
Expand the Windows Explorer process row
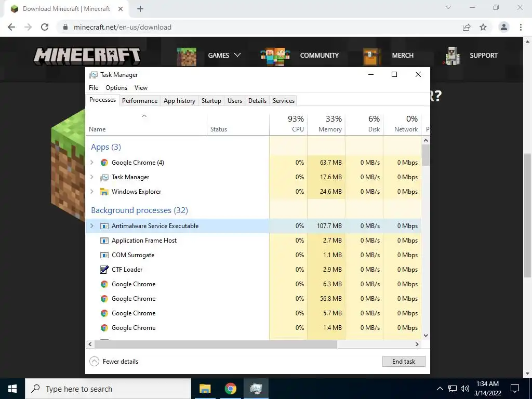coord(91,192)
